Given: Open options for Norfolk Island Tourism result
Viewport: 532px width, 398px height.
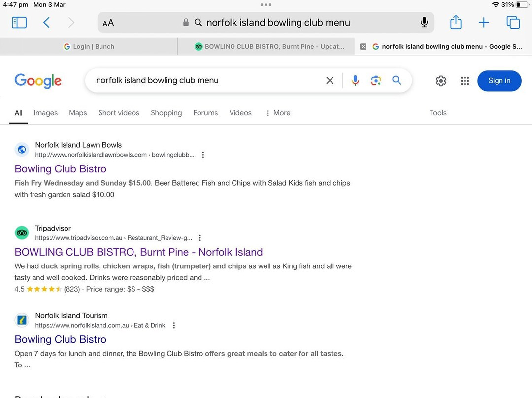Looking at the screenshot, I should click(174, 326).
